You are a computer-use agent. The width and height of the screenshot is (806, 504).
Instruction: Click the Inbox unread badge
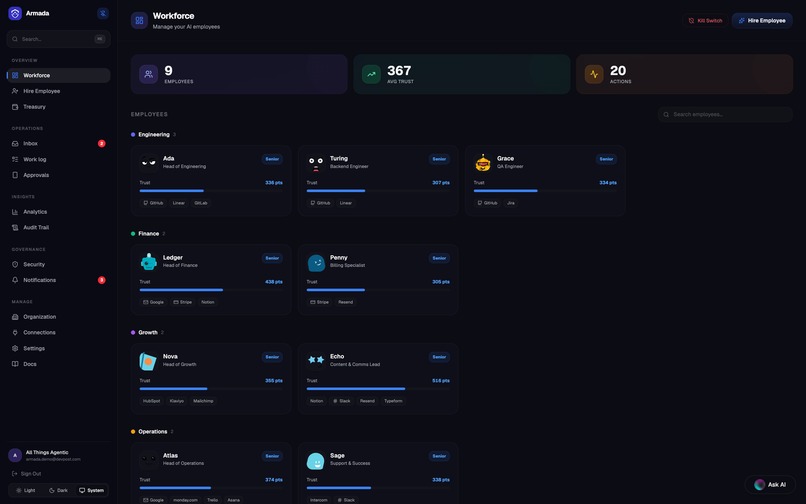[x=102, y=143]
